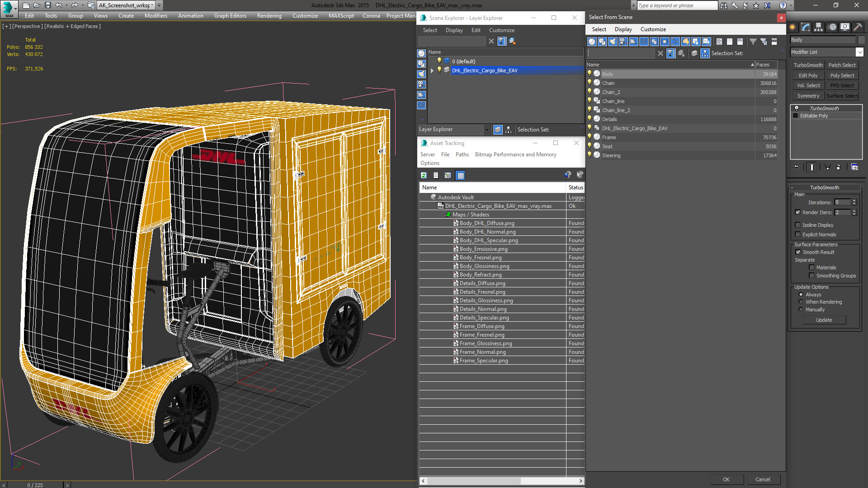Collapse the TurboSmooth rollout

(x=792, y=188)
